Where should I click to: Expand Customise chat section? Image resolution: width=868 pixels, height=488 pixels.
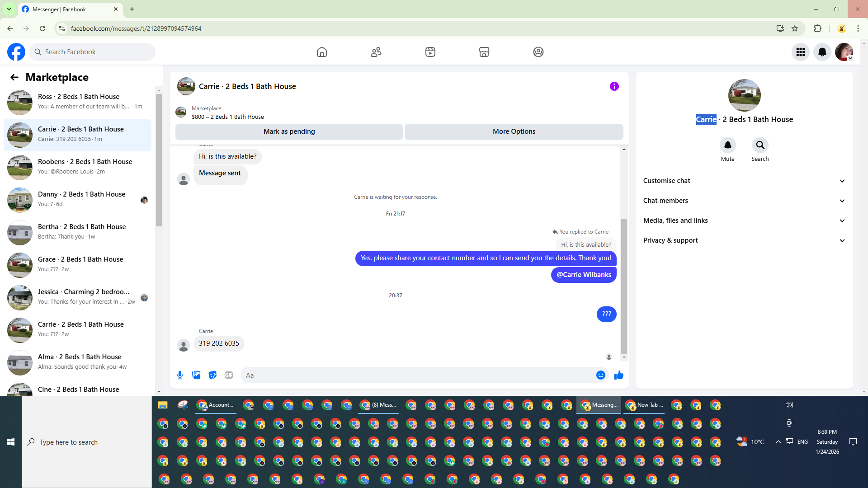[x=744, y=181]
